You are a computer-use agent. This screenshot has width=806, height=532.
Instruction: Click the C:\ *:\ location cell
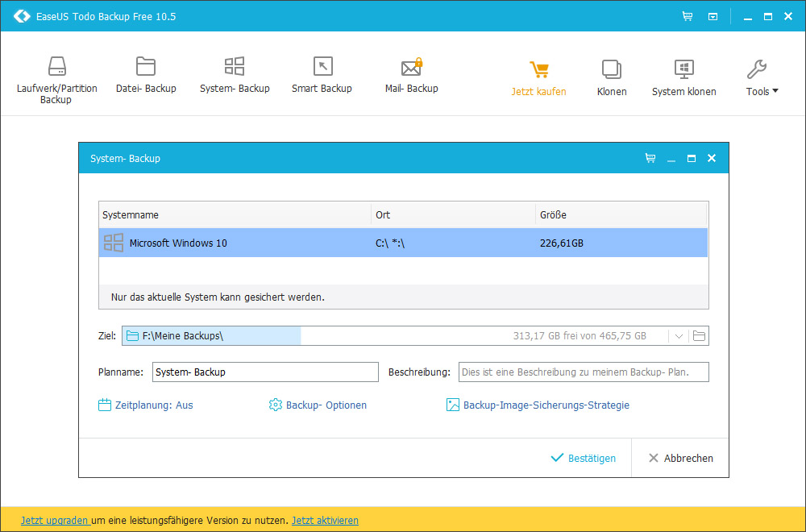tap(390, 243)
